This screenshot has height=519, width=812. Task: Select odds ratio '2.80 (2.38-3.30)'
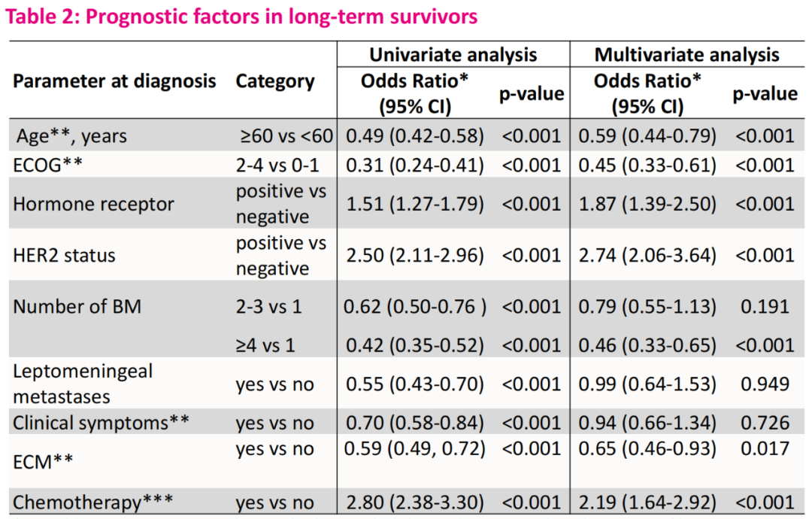(414, 502)
